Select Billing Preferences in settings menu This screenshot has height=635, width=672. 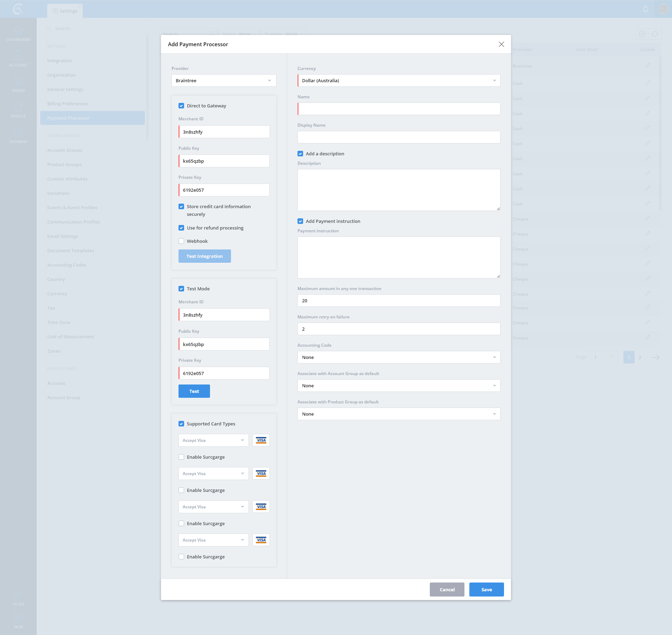(x=68, y=104)
